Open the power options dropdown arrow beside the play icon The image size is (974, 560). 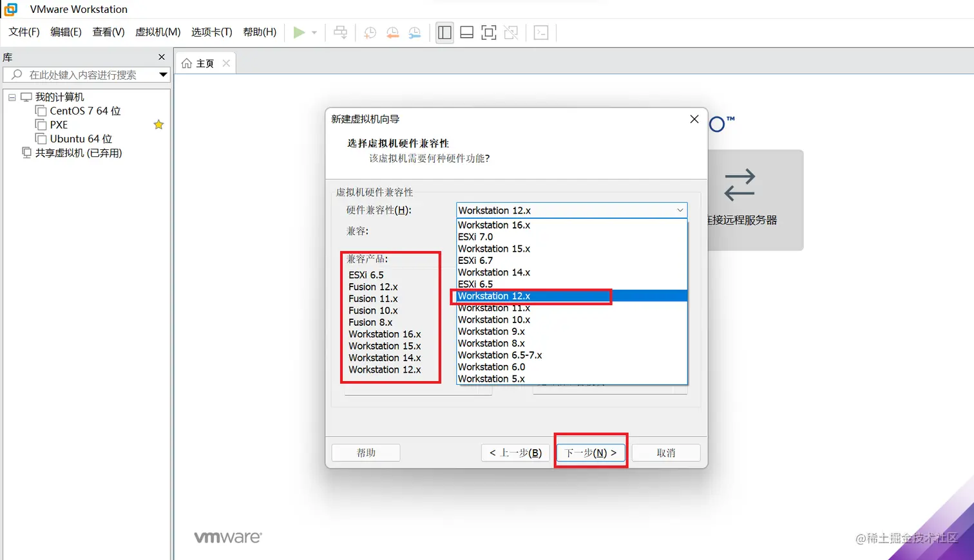click(314, 32)
